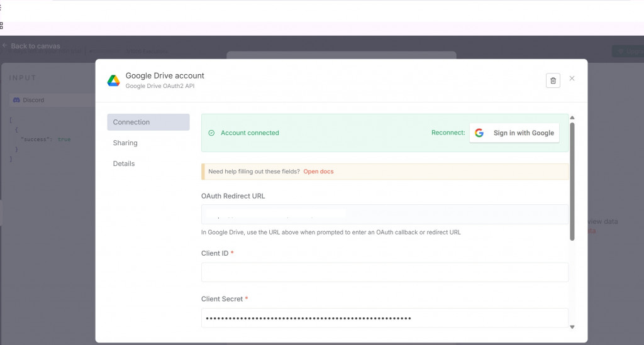Viewport: 644px width, 345px height.
Task: Click the Google Drive logo icon
Action: pos(114,80)
